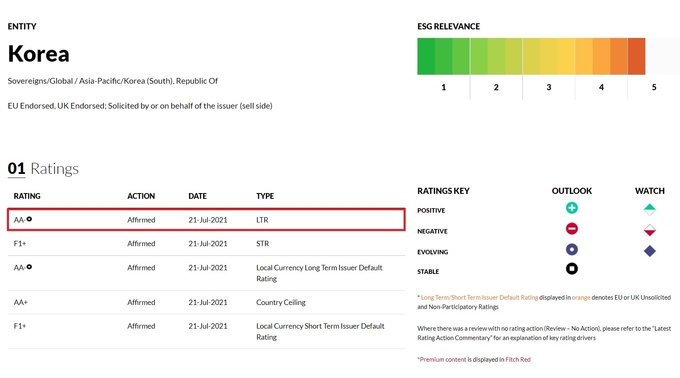
Task: Click stable outlook marker beside LTR AA-
Action: 29,219
